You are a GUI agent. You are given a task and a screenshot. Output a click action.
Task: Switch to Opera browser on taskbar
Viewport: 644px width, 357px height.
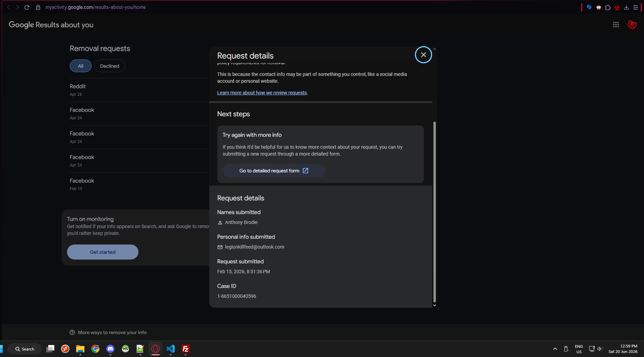tap(156, 349)
